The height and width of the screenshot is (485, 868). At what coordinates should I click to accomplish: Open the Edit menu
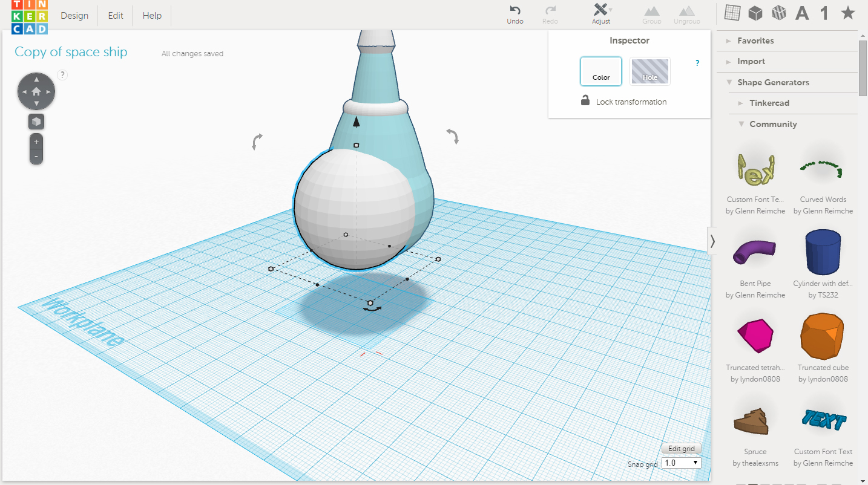pos(116,16)
